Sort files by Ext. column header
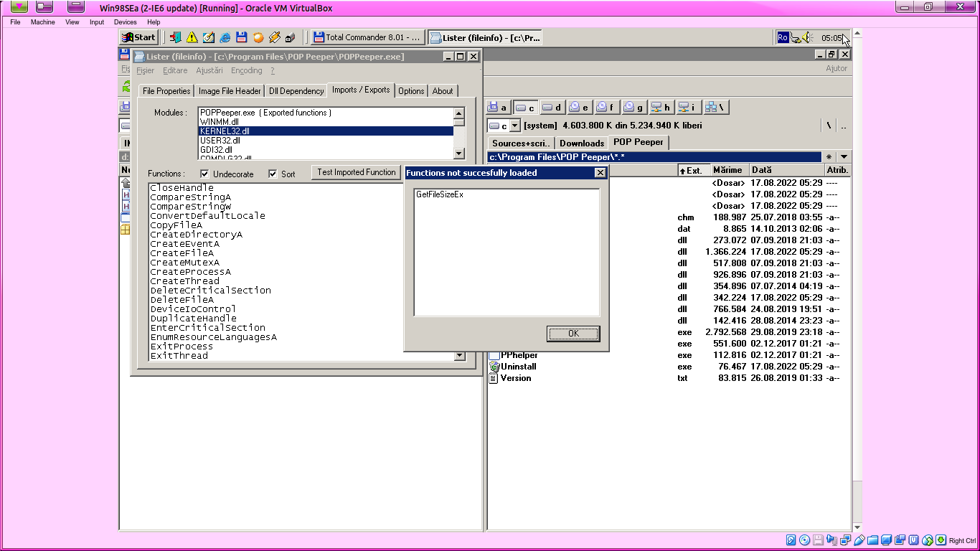 click(694, 170)
